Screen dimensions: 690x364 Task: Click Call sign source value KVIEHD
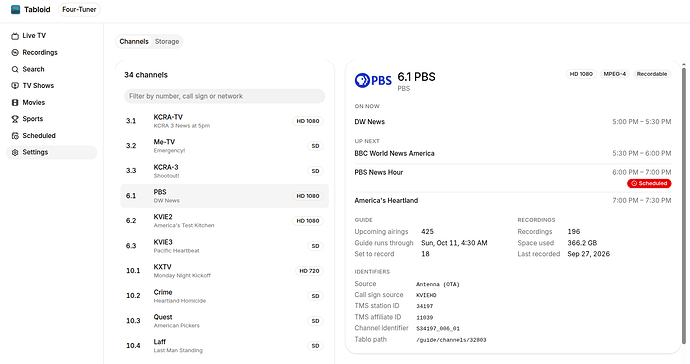426,295
